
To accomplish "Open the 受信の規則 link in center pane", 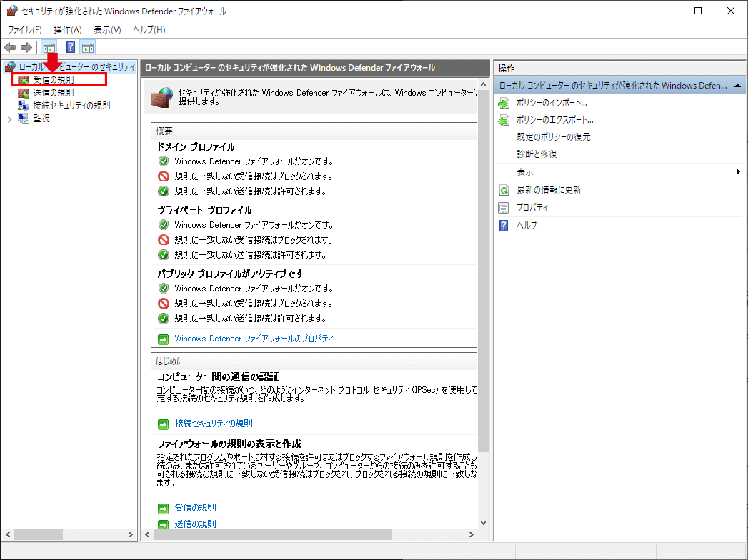I will point(195,508).
